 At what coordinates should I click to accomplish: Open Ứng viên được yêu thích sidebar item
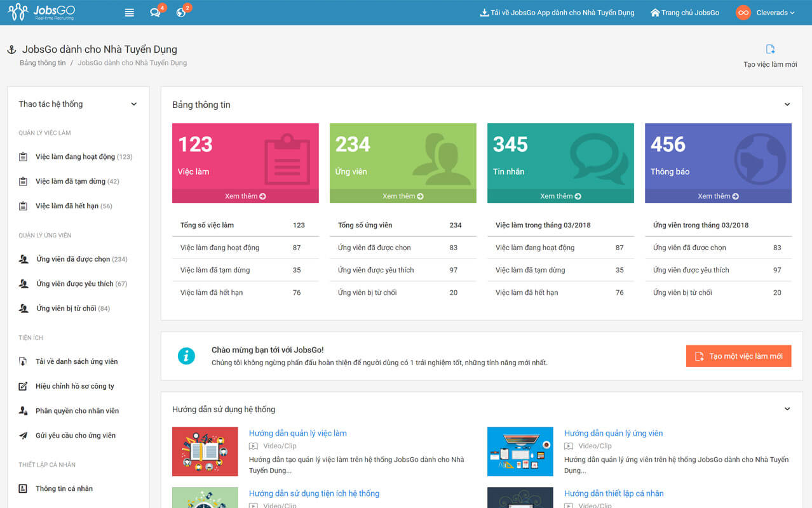tap(74, 284)
